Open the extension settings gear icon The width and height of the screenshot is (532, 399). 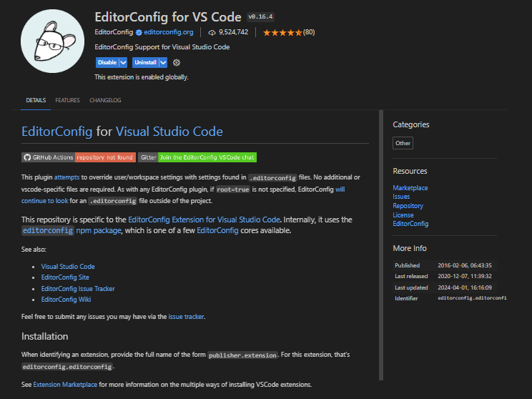coord(177,62)
